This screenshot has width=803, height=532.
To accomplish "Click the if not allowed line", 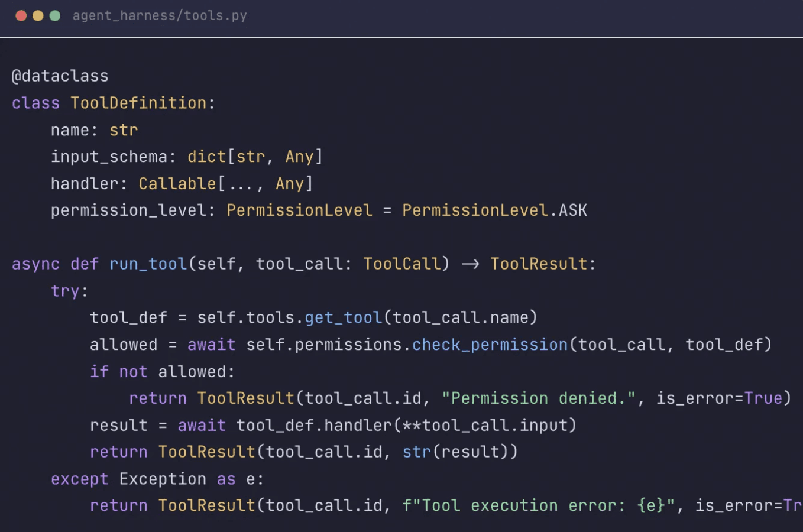I will (x=162, y=371).
